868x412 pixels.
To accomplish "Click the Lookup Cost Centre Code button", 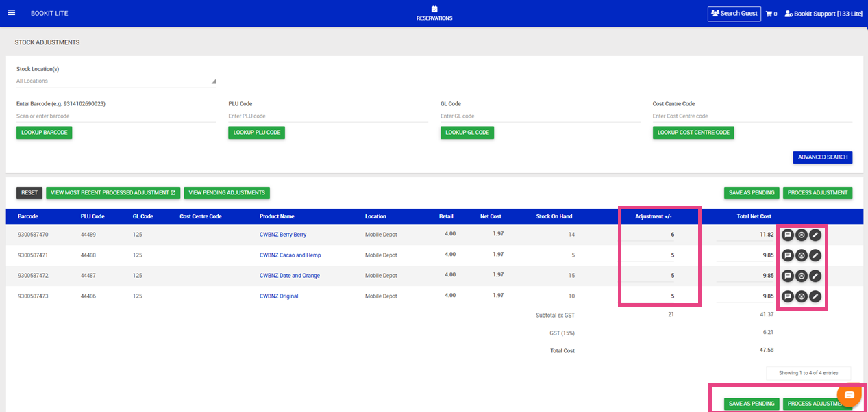I will (x=693, y=132).
